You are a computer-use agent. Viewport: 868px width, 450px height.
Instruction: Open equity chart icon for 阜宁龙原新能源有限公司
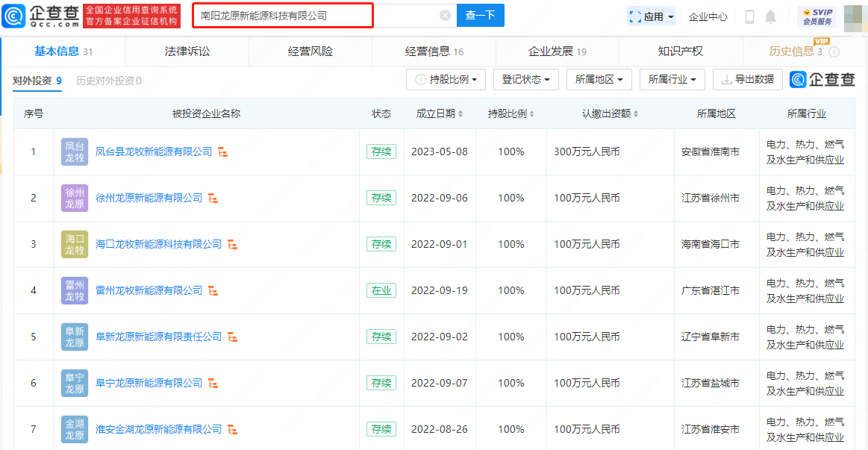click(x=213, y=383)
